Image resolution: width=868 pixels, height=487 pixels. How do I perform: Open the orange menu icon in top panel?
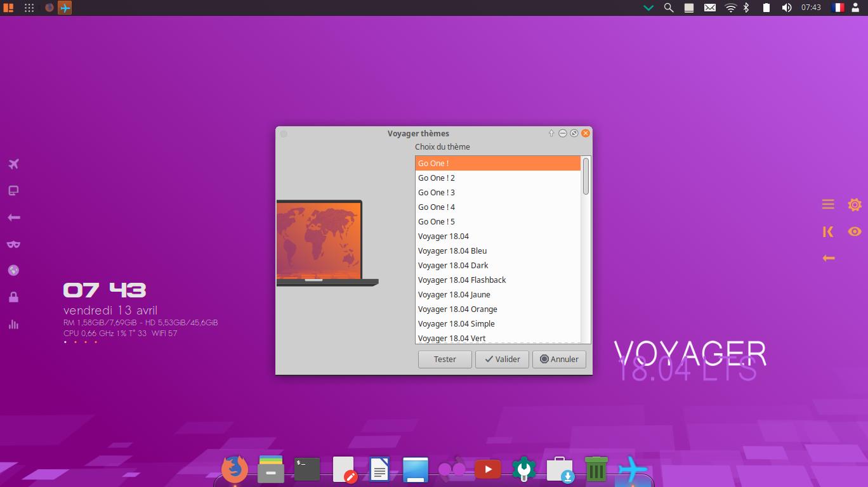click(x=8, y=8)
